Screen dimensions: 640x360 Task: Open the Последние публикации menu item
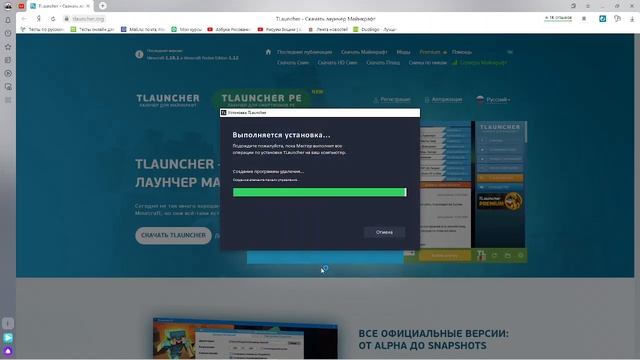304,52
